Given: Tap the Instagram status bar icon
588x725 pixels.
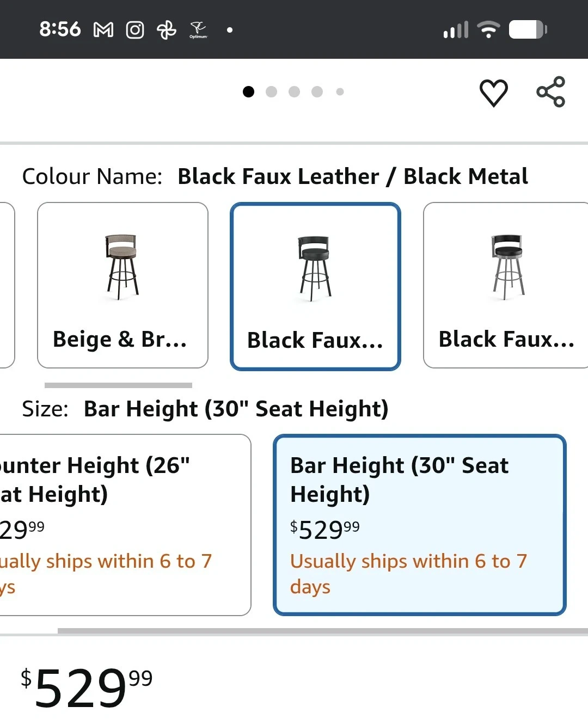Looking at the screenshot, I should coord(135,30).
